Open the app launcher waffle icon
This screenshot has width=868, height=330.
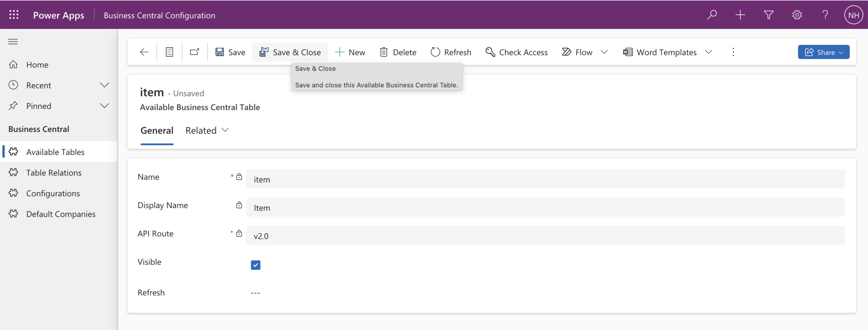click(x=14, y=15)
